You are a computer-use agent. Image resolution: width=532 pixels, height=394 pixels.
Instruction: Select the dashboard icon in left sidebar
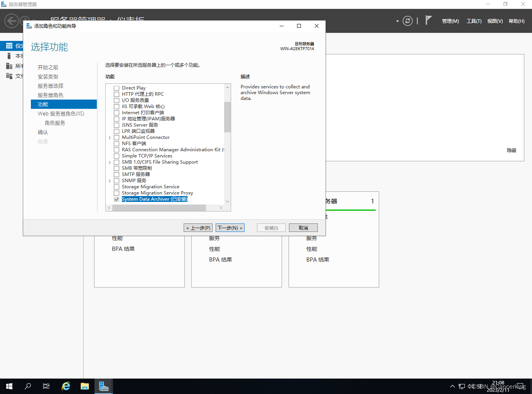pos(9,46)
